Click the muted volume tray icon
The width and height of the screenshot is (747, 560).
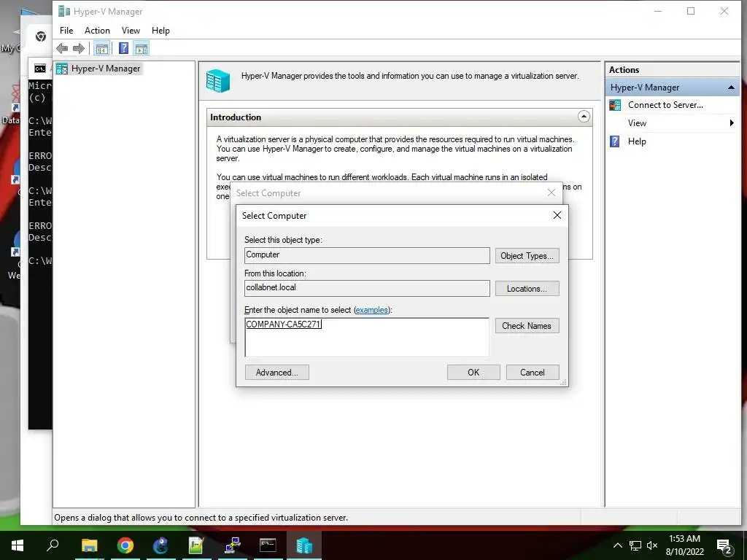[x=651, y=545]
